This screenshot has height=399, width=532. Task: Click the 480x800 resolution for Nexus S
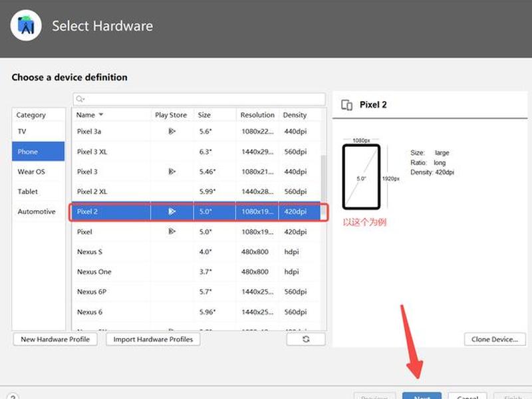(x=255, y=252)
